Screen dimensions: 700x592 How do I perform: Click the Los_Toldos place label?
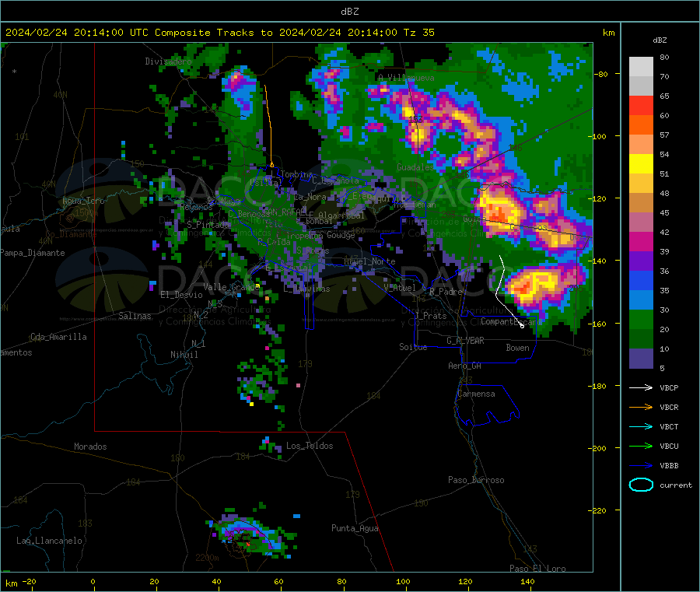point(310,446)
